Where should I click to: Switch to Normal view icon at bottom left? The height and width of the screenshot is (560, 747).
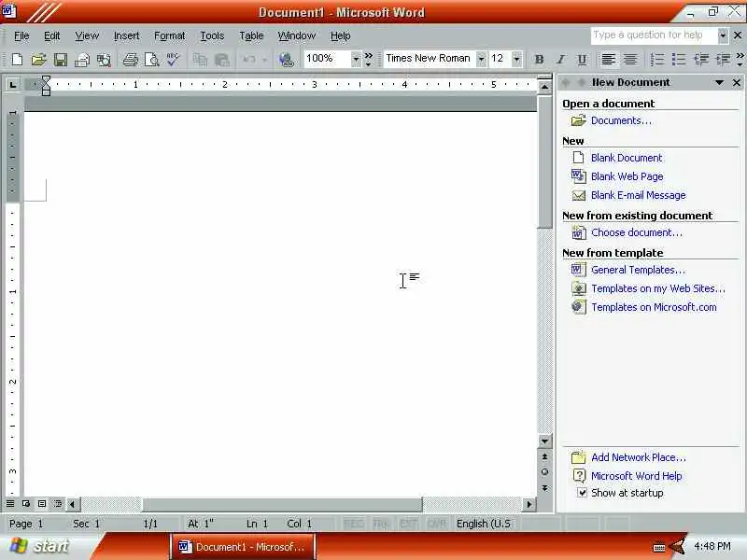(x=10, y=503)
